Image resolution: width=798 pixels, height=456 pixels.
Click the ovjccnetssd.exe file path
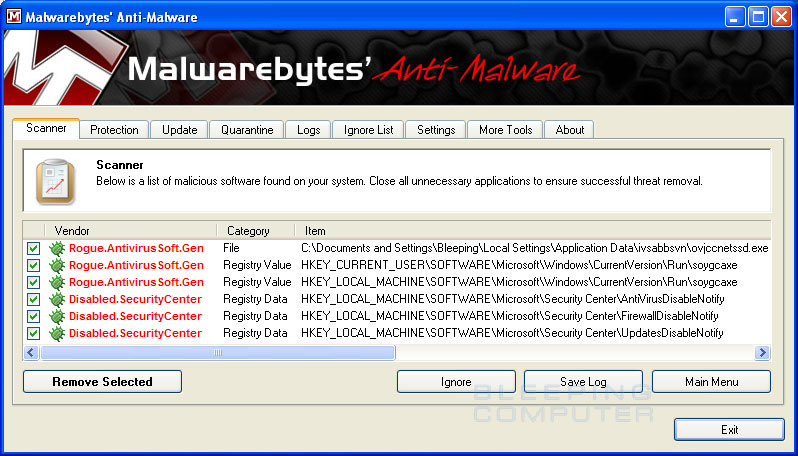[x=534, y=248]
